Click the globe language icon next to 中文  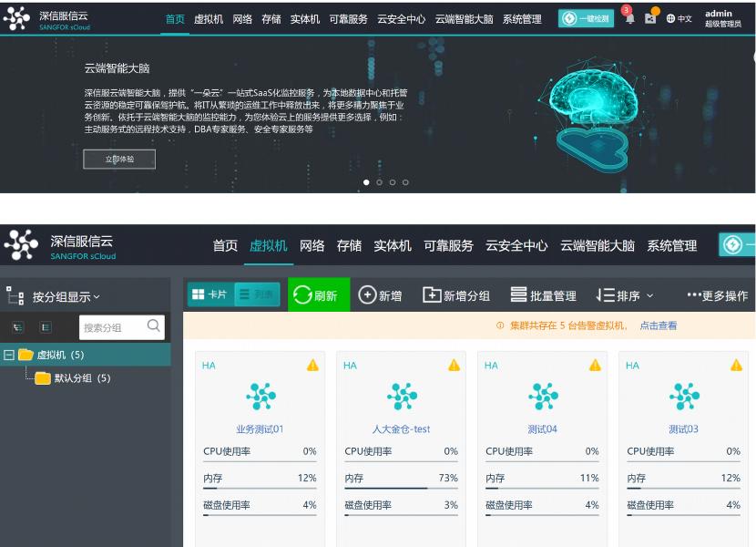point(670,18)
